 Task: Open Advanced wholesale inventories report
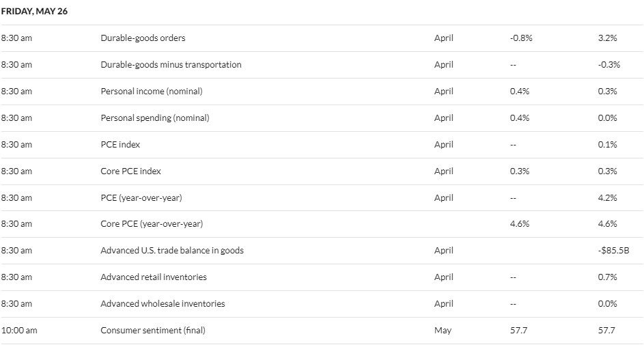coord(163,304)
